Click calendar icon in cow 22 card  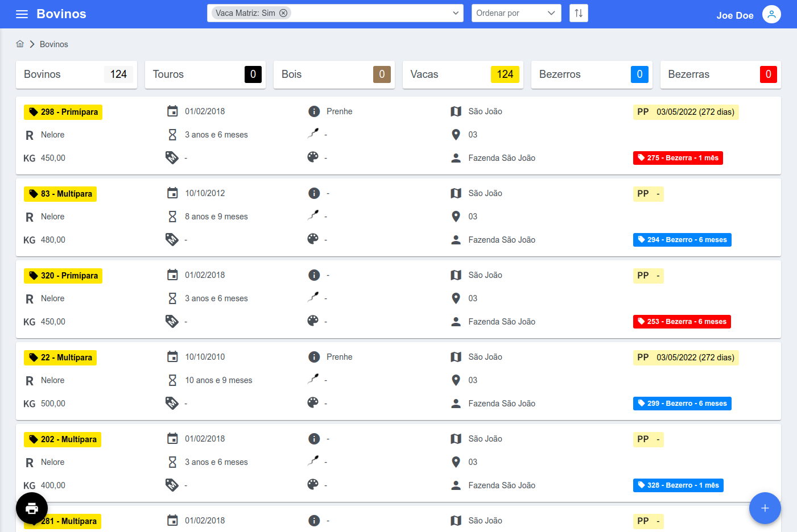tap(172, 357)
